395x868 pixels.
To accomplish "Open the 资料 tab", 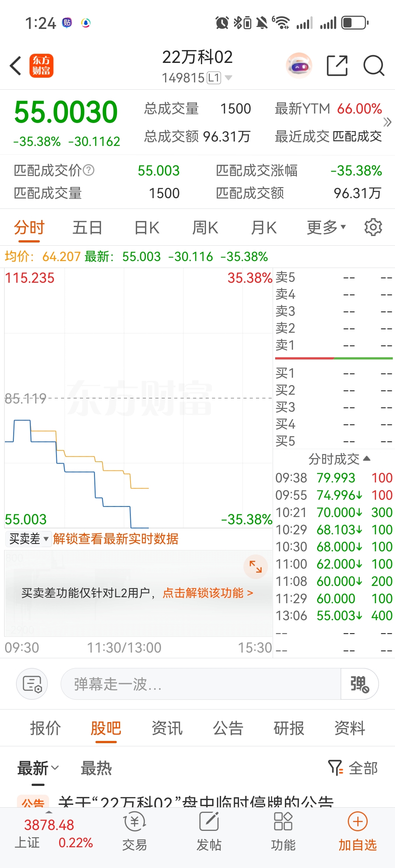I will [x=349, y=728].
